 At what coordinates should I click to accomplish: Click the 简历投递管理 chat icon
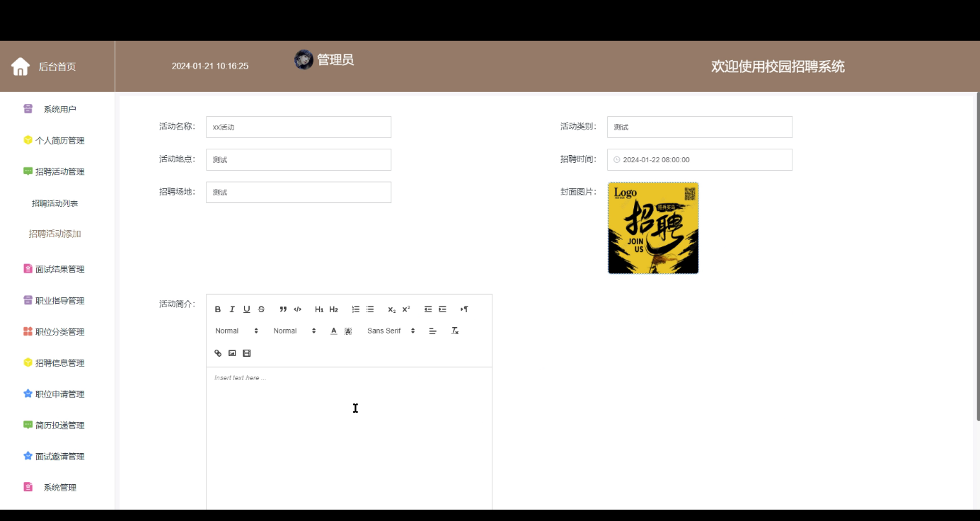pos(28,425)
